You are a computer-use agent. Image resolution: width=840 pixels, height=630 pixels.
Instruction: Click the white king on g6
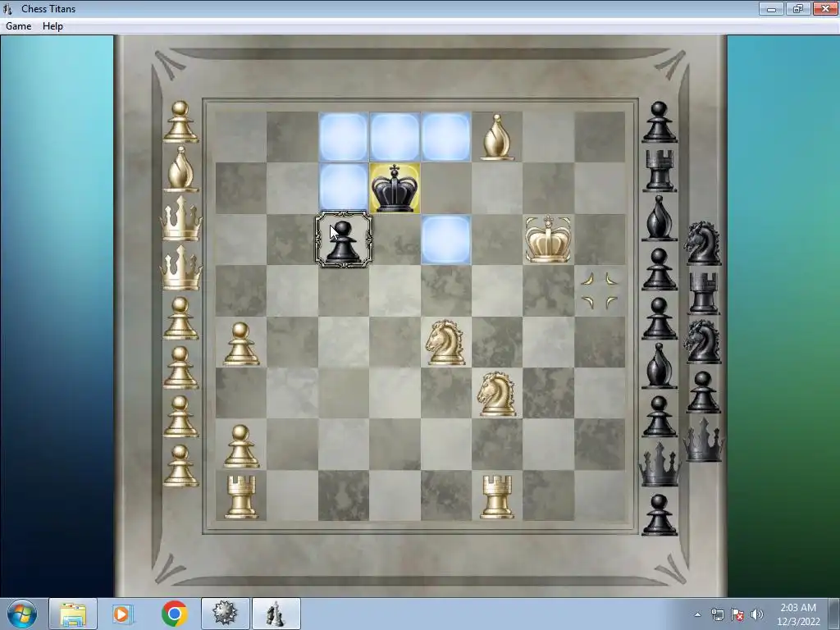tap(548, 239)
